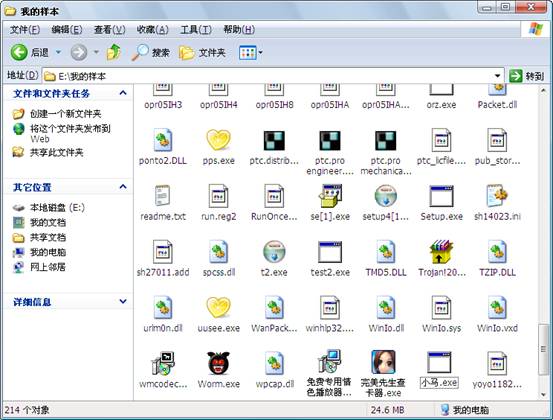Viewport: 553px width, 420px height.
Task: Select the Worm.exe devil icon
Action: point(218,363)
